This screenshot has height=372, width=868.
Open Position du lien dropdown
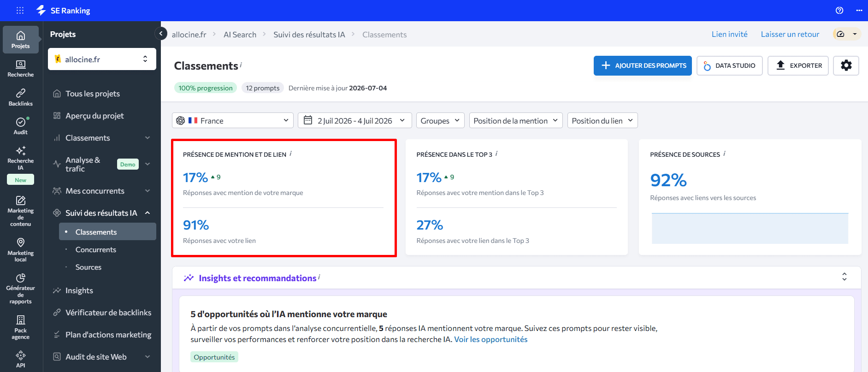(x=602, y=120)
